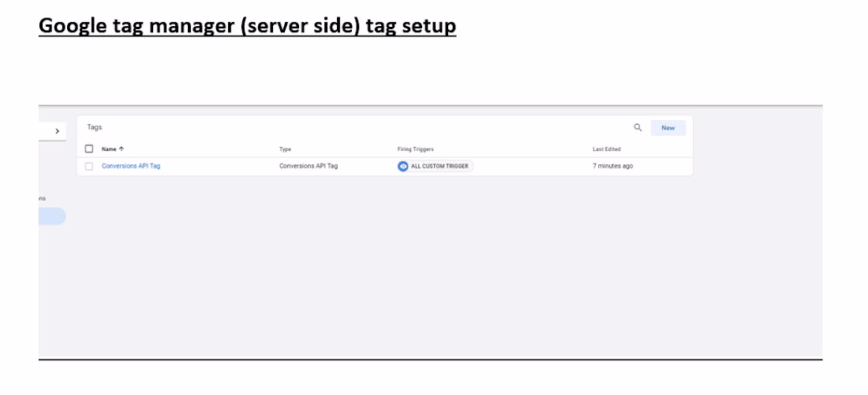Click the Type cell 'Conversions API Tag'

pyautogui.click(x=309, y=166)
